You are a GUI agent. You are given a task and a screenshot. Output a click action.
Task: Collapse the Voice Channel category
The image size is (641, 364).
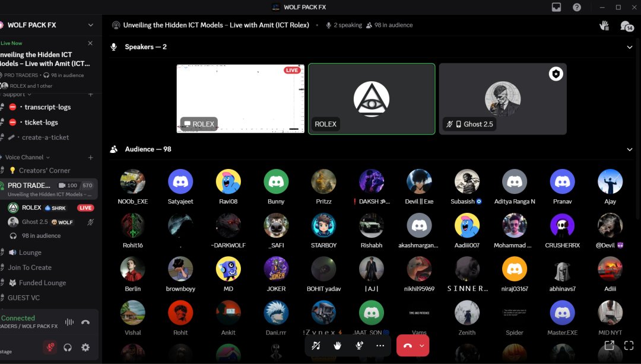coord(27,157)
